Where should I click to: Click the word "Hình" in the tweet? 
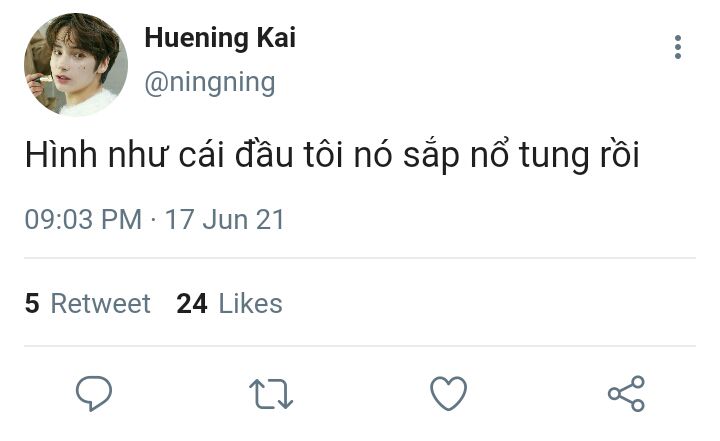(x=56, y=159)
